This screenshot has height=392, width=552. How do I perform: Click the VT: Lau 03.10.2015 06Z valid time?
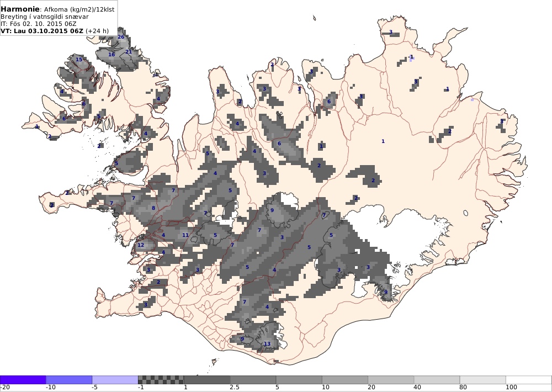point(42,30)
